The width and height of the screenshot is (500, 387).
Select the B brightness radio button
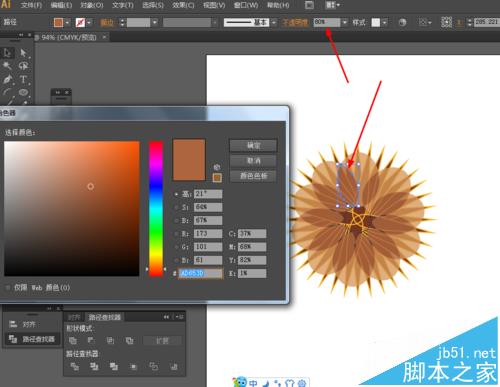[176, 221]
